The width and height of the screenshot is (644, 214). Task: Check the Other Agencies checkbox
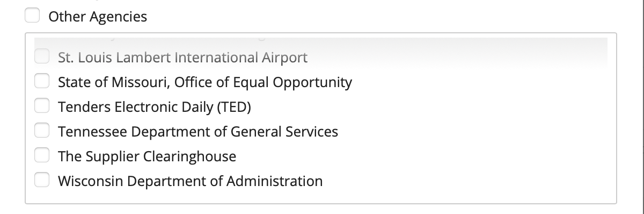32,16
